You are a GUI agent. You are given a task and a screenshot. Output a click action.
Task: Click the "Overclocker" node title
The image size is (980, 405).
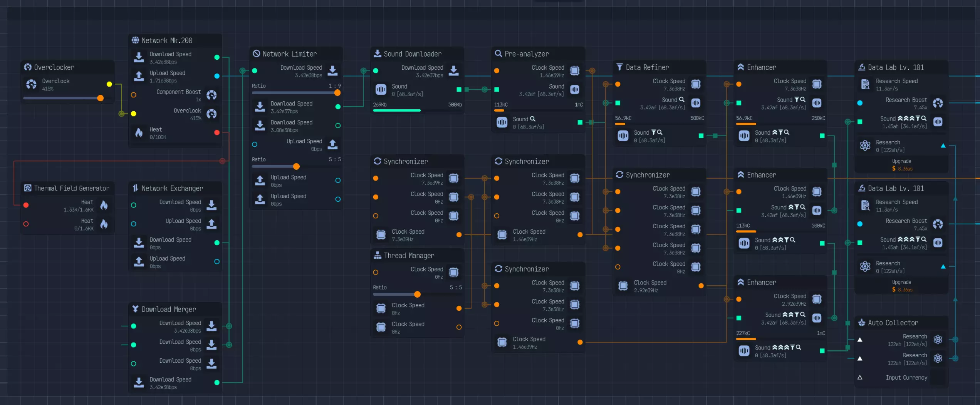coord(54,67)
